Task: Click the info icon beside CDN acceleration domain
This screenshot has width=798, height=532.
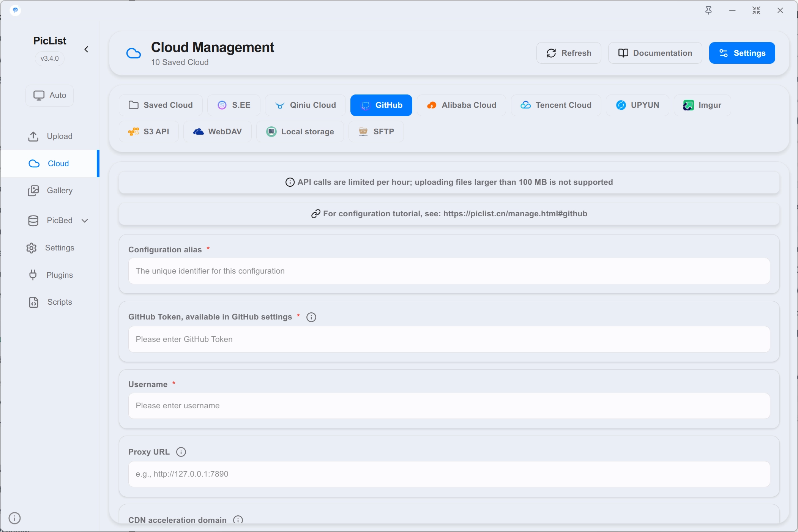Action: pyautogui.click(x=238, y=519)
